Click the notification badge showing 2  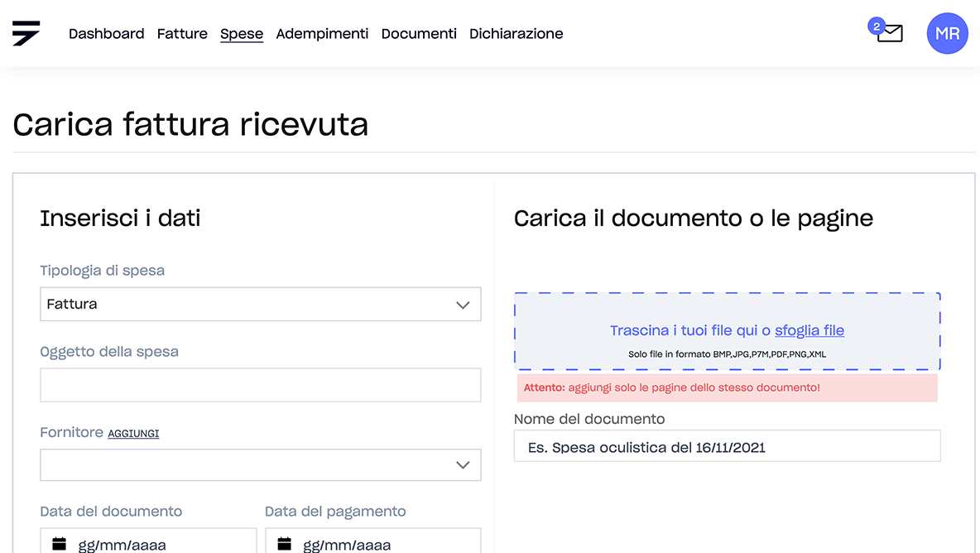click(875, 26)
